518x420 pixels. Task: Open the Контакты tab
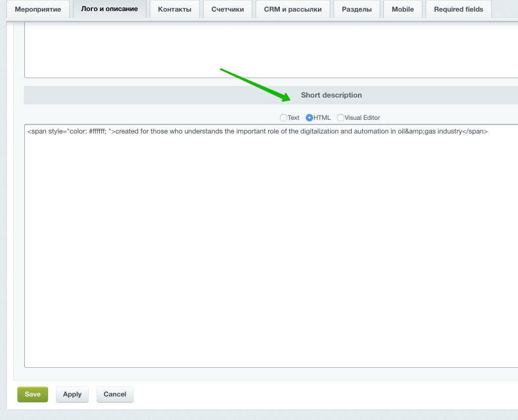tap(174, 9)
